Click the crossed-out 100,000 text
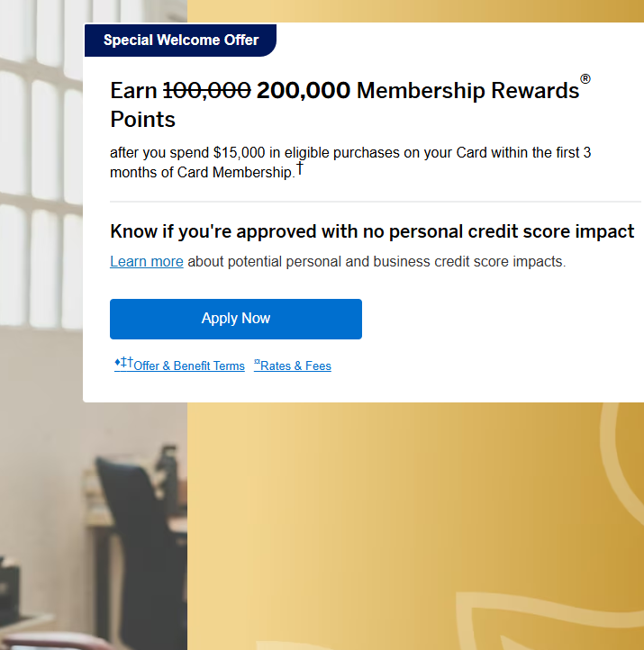The image size is (644, 650). (x=206, y=91)
